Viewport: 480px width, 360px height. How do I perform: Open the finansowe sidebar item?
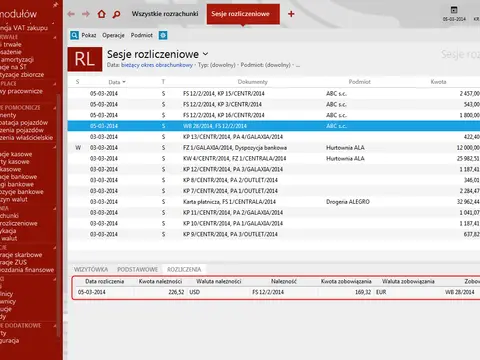[x=27, y=270]
